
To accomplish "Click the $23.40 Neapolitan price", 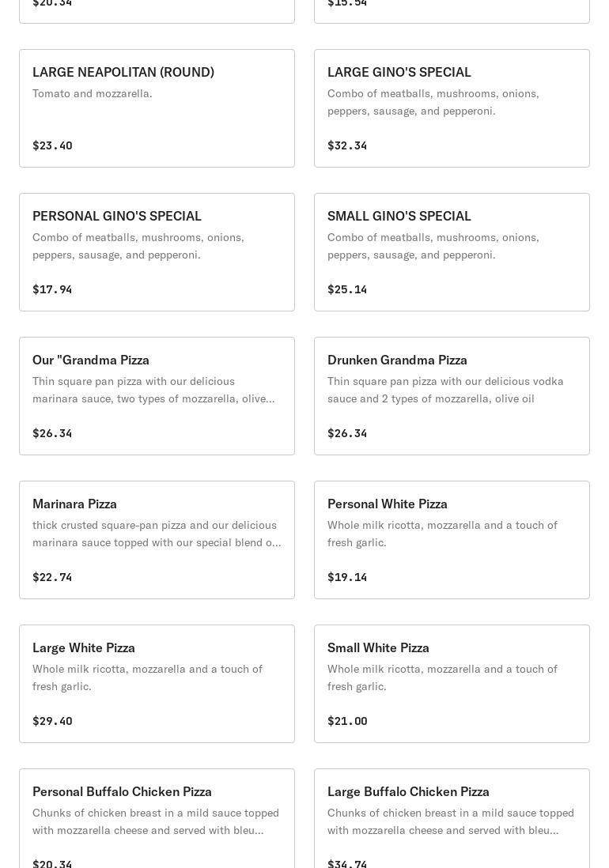I will (x=52, y=145).
